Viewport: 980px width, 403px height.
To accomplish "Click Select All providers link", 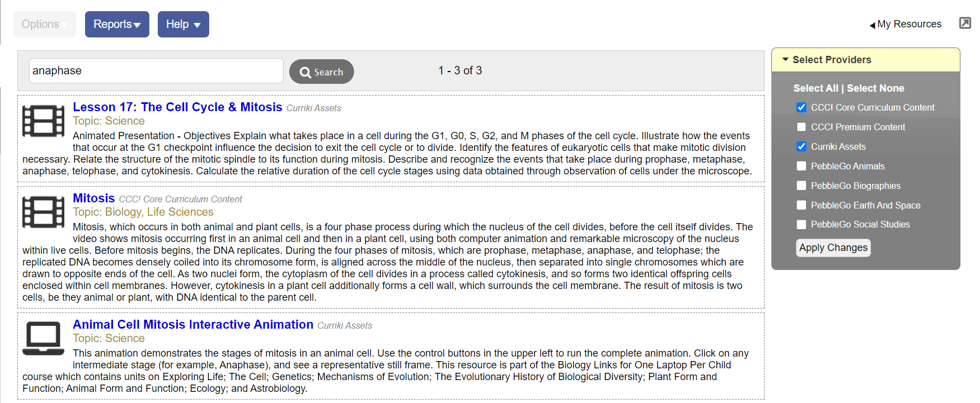I will tap(816, 88).
